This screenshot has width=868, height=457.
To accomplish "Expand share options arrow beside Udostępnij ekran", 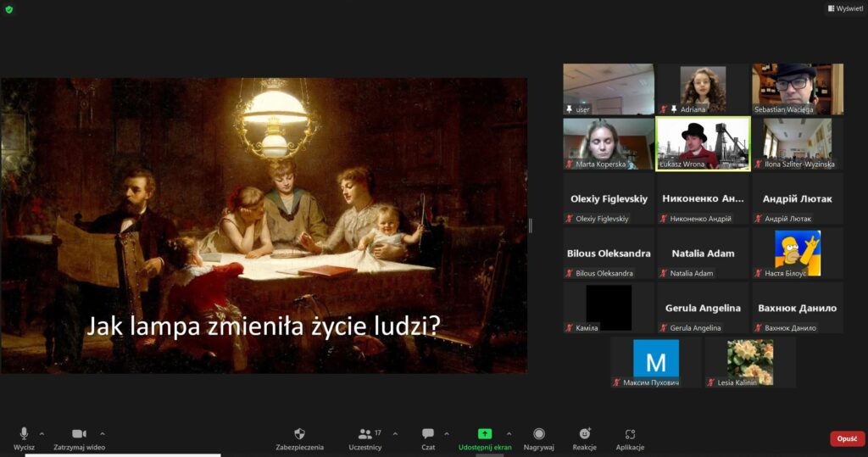I will 509,433.
